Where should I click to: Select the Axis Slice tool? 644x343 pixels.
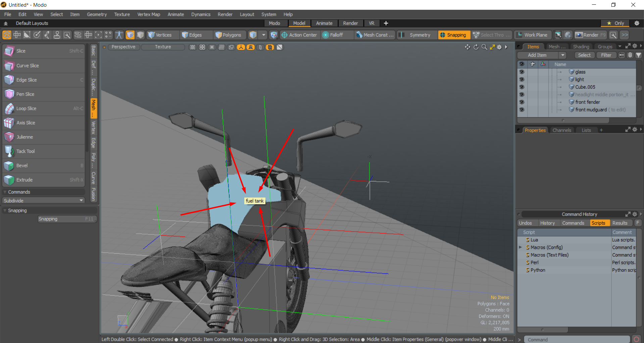click(x=44, y=123)
